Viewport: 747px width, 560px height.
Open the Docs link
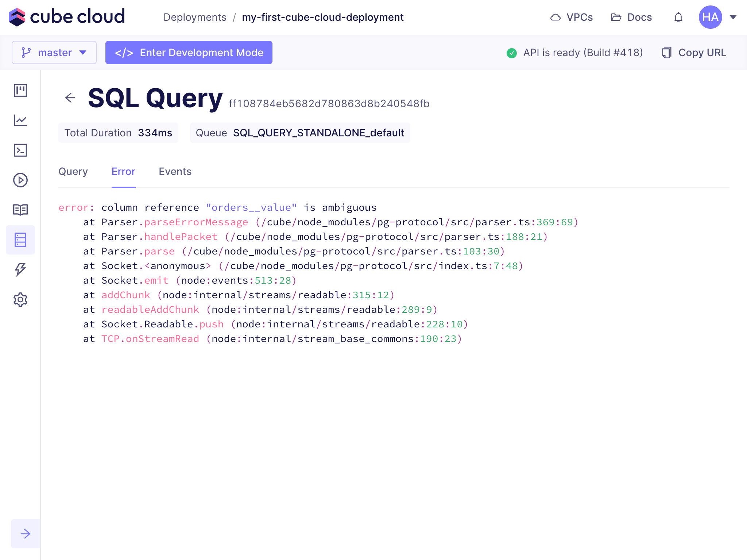coord(631,17)
